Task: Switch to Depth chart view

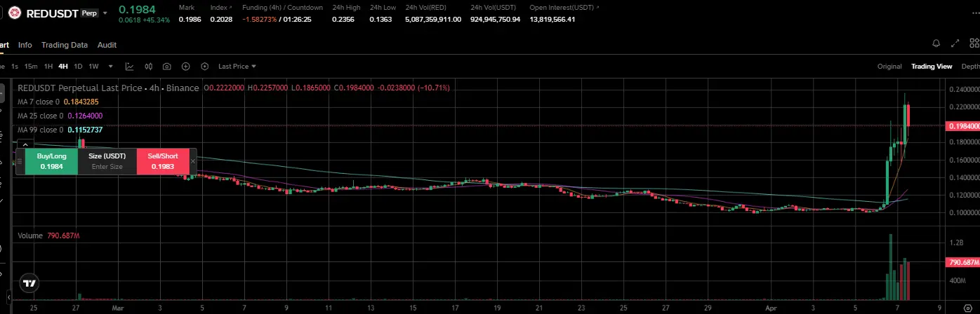Action: (970, 67)
